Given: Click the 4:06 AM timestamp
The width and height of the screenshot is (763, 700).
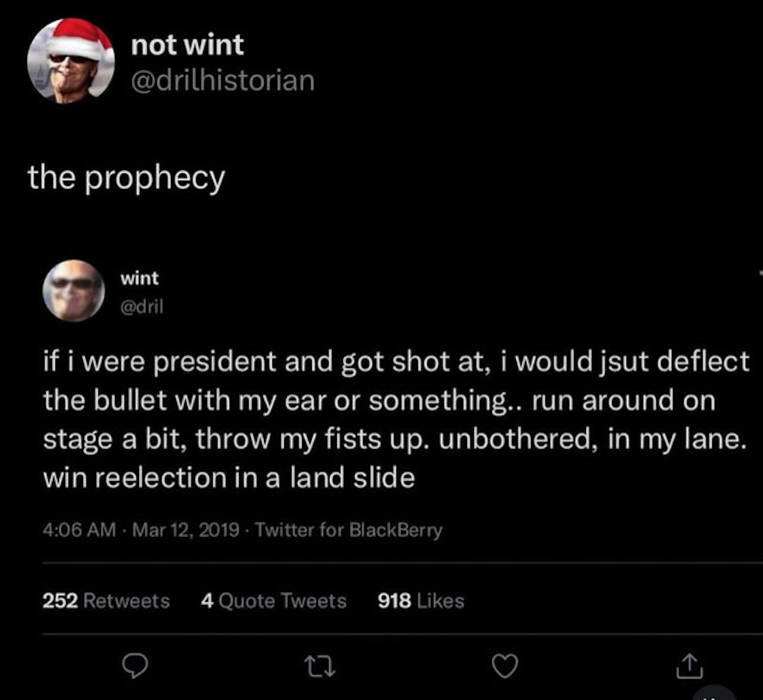Looking at the screenshot, I should 79,530.
